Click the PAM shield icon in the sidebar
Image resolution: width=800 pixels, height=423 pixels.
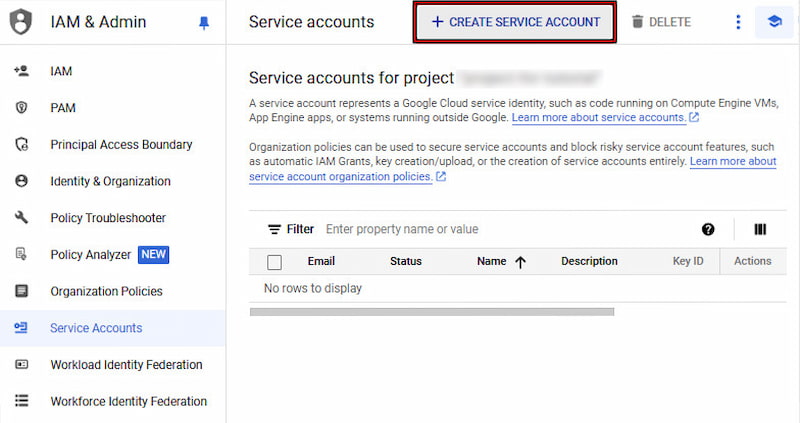pyautogui.click(x=21, y=108)
